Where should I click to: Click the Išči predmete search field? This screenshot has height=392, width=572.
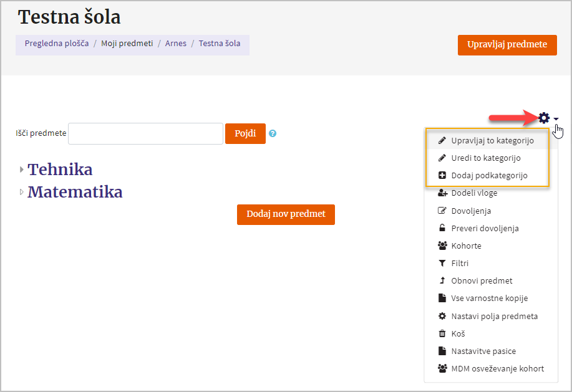click(145, 133)
